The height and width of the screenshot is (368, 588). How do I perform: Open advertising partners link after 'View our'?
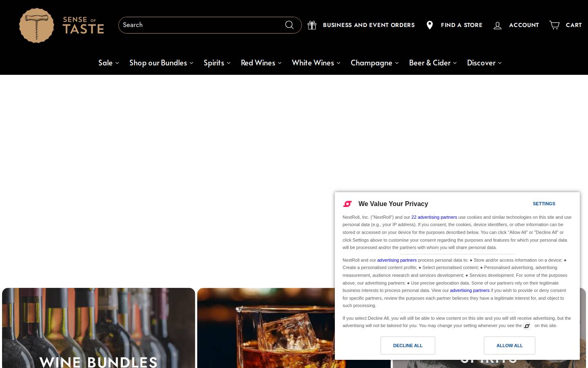pos(470,290)
